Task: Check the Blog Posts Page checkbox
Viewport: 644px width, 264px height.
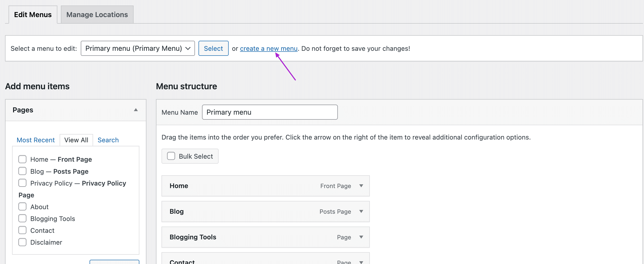Action: click(22, 171)
